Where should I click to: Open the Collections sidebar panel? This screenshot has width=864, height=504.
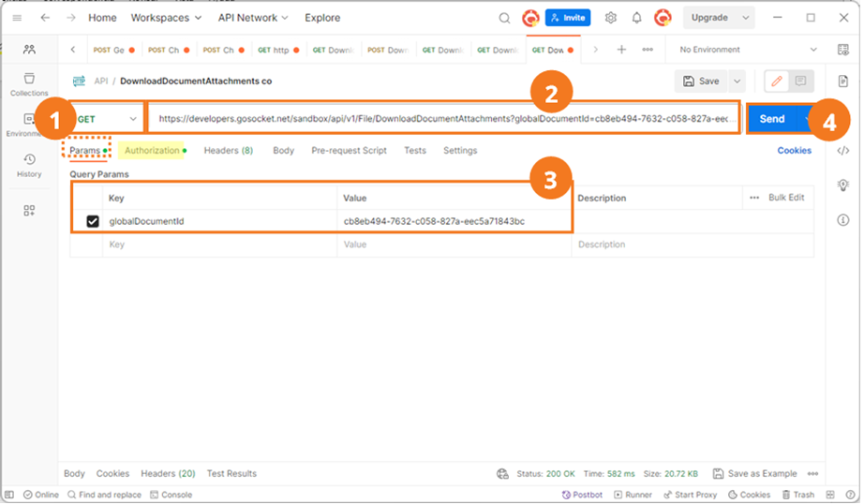point(29,84)
